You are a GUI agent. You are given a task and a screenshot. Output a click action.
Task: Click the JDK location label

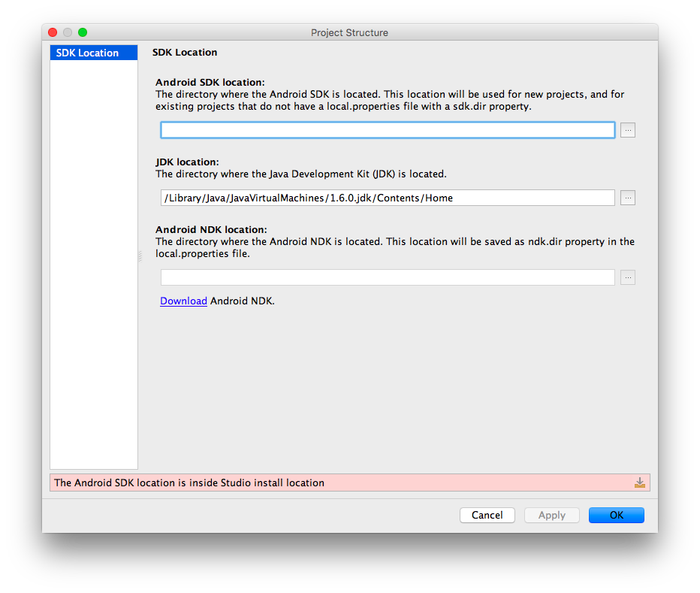(187, 162)
